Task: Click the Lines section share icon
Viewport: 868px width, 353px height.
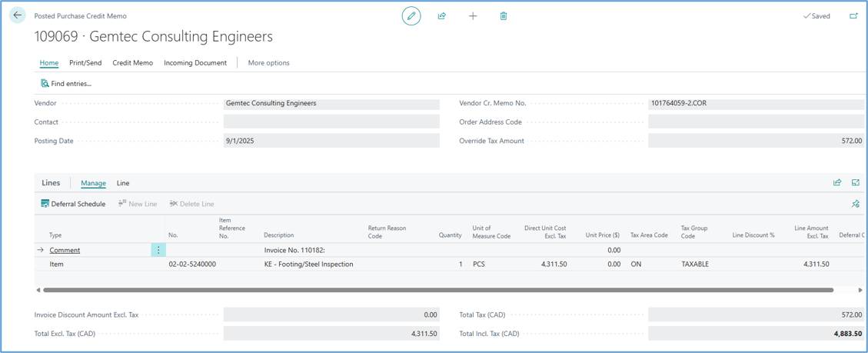Action: point(837,182)
